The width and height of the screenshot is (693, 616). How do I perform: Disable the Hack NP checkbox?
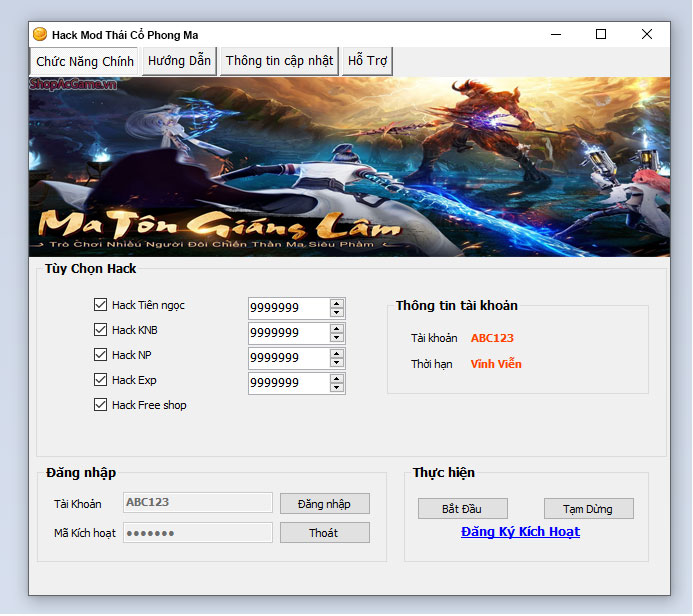(100, 354)
